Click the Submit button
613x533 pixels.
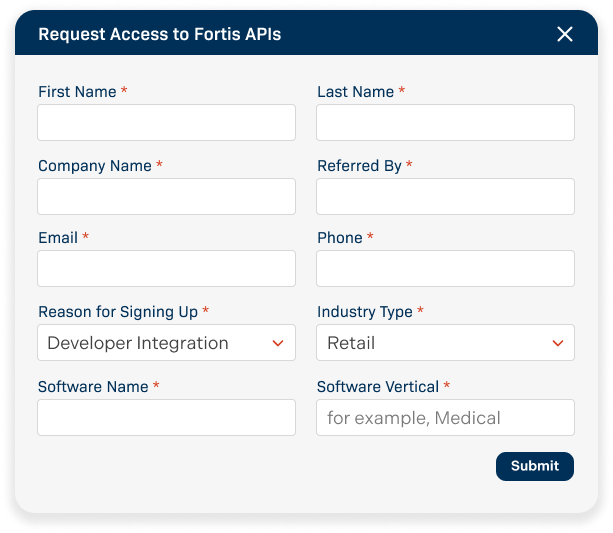tap(534, 466)
